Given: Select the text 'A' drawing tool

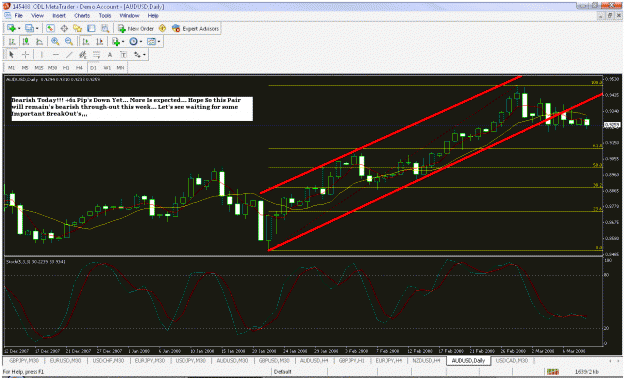Looking at the screenshot, I should click(110, 55).
